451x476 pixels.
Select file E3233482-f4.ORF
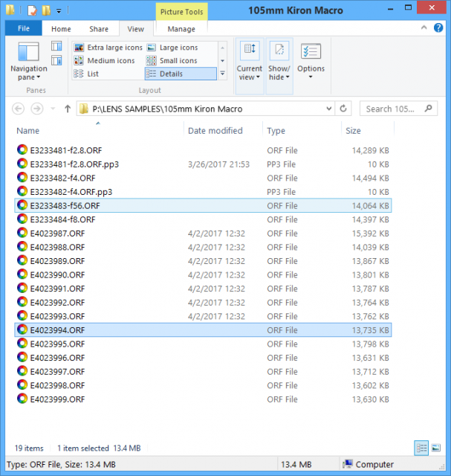(203, 178)
